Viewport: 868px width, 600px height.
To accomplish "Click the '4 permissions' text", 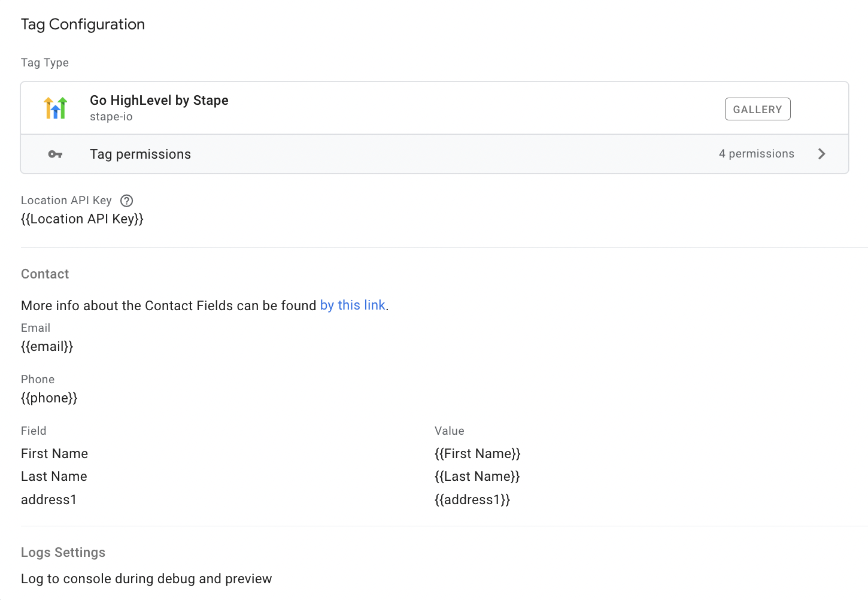I will (756, 154).
